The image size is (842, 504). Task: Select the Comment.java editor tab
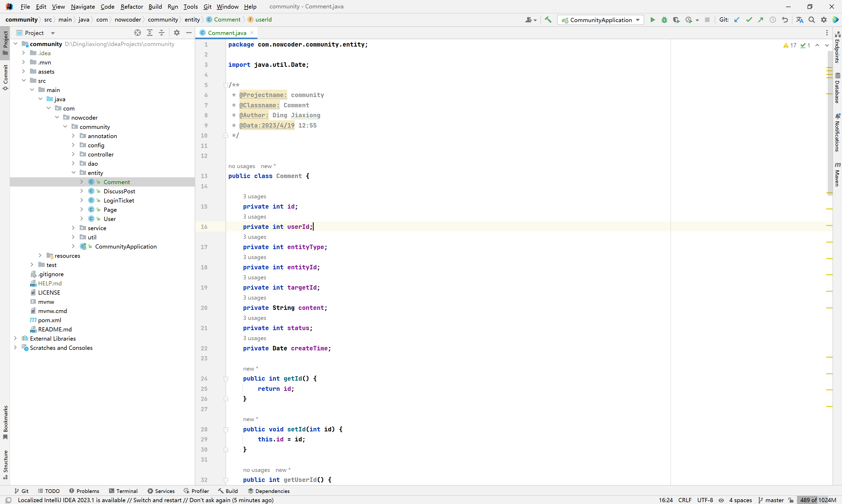coord(227,33)
